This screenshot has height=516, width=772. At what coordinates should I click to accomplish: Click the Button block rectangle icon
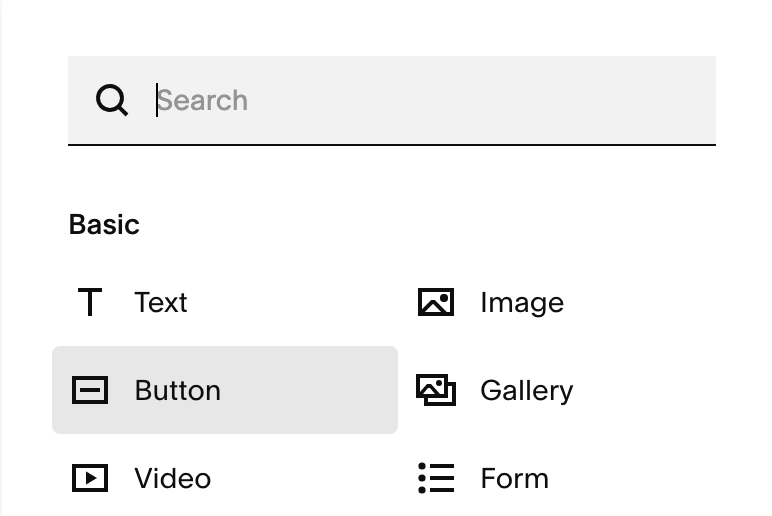point(90,390)
